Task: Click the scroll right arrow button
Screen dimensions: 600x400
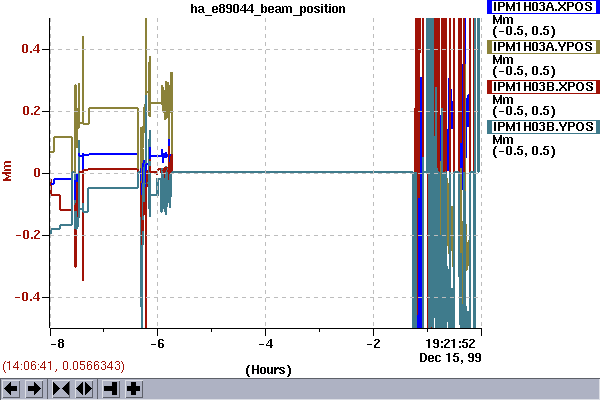Action: [34, 388]
